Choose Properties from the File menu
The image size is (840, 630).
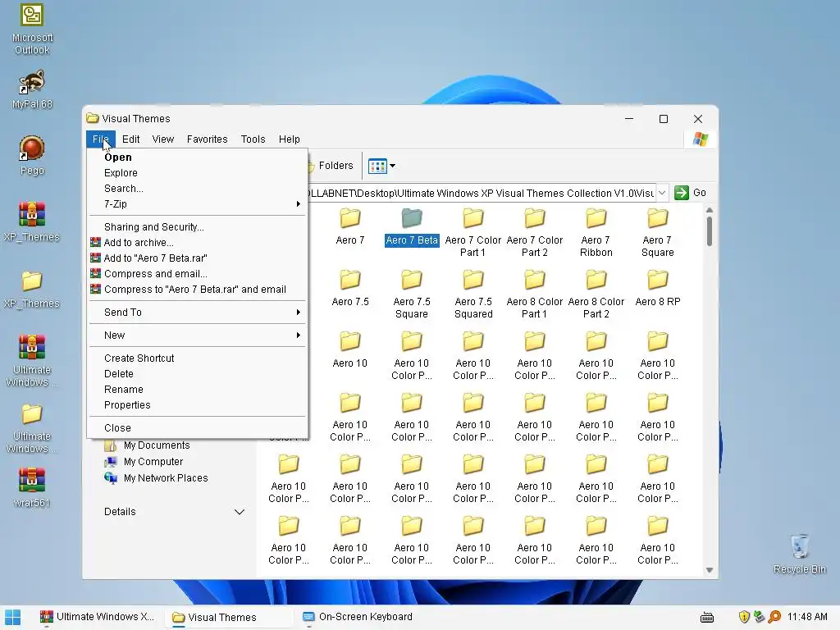[x=197, y=405]
